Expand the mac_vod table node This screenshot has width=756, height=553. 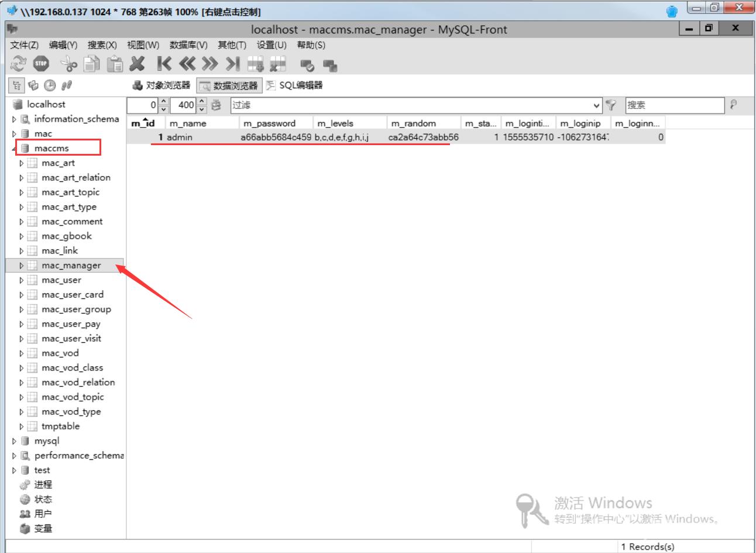(x=22, y=353)
